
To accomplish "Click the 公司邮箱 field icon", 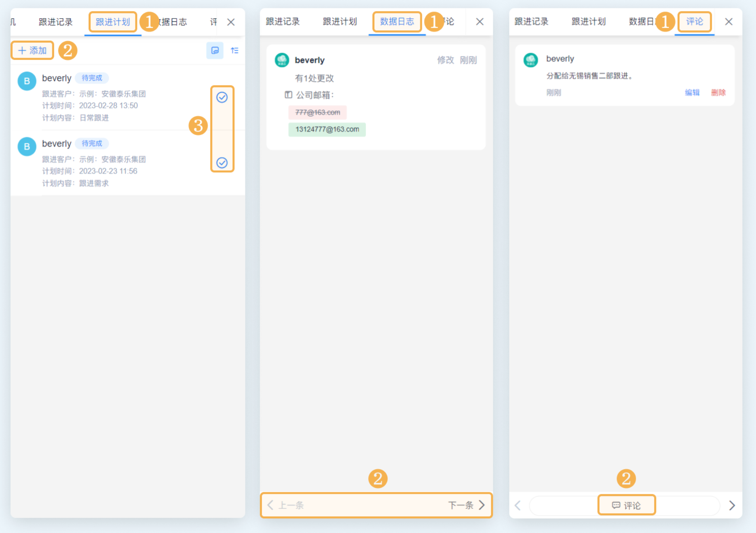I will [x=288, y=95].
